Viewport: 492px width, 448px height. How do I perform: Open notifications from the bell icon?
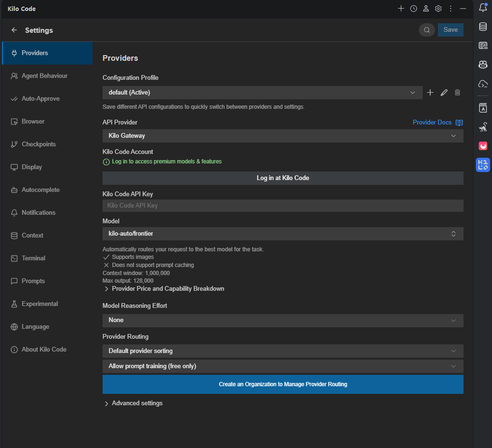click(483, 8)
